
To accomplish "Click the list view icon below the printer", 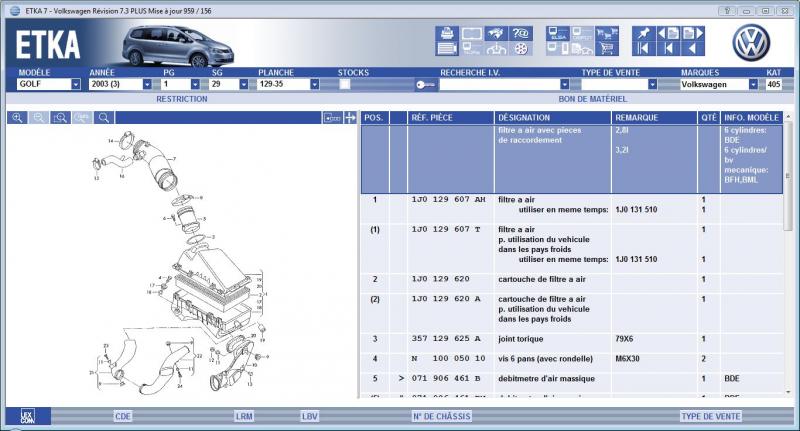I will [x=447, y=48].
